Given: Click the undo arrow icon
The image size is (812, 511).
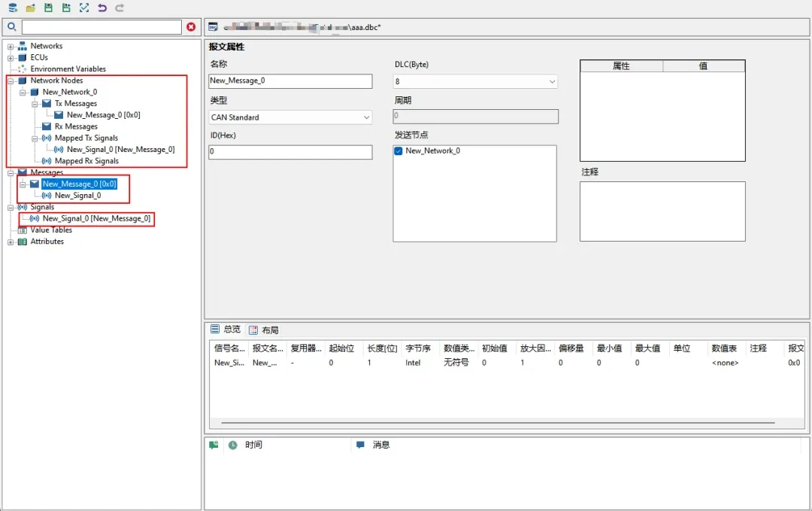Looking at the screenshot, I should point(101,8).
